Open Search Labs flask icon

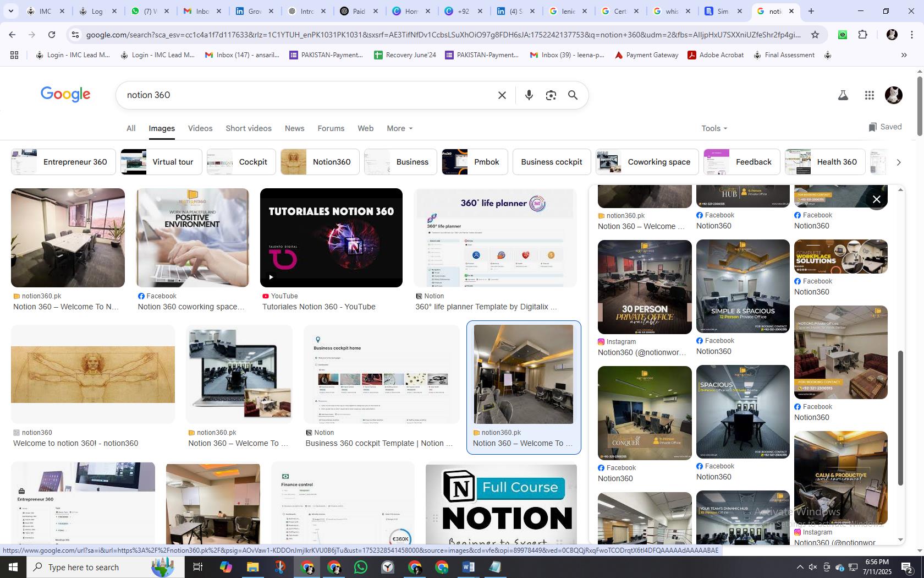click(843, 95)
